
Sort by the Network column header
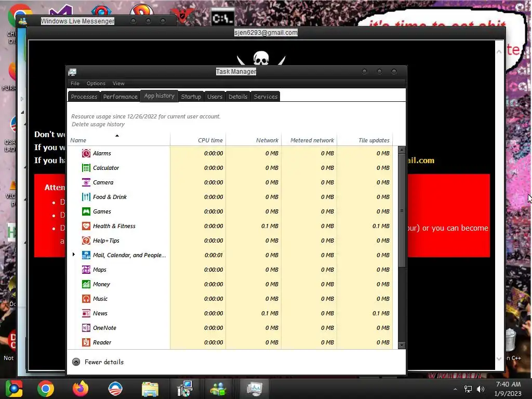click(254, 140)
